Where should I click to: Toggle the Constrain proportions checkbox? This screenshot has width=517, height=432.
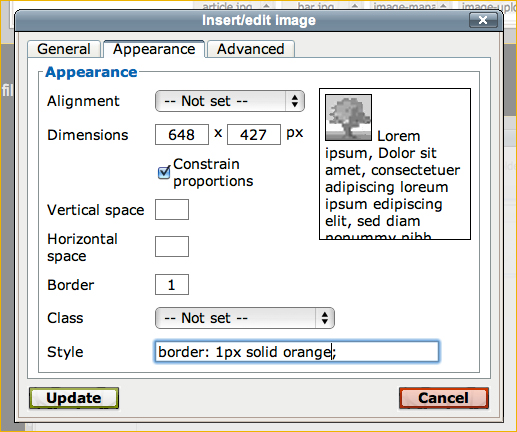tap(164, 173)
